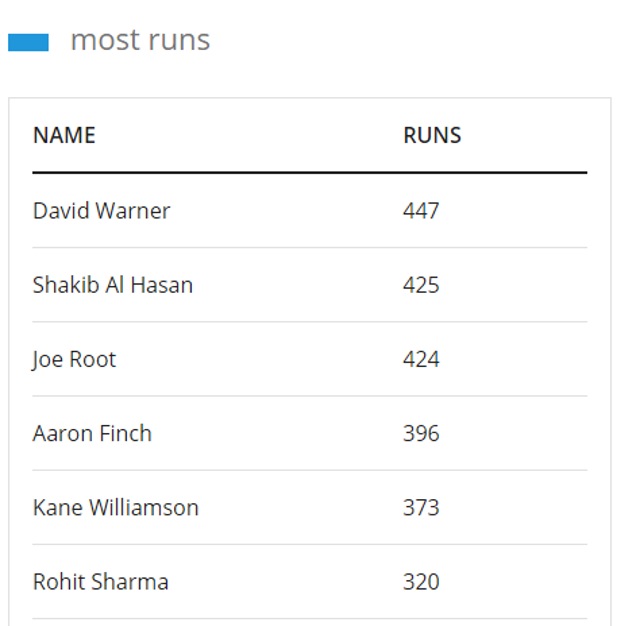Click the 'most runs' heading
The height and width of the screenshot is (626, 640).
[x=140, y=40]
